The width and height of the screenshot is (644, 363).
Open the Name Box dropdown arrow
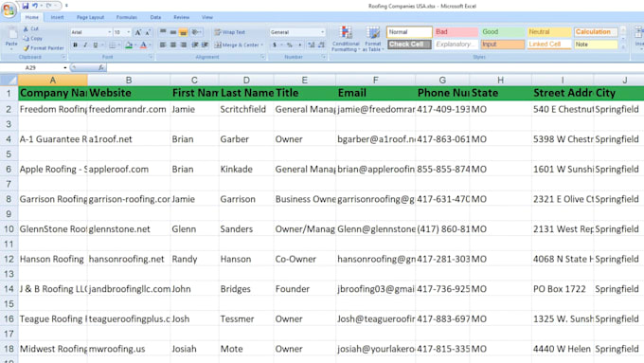point(65,67)
